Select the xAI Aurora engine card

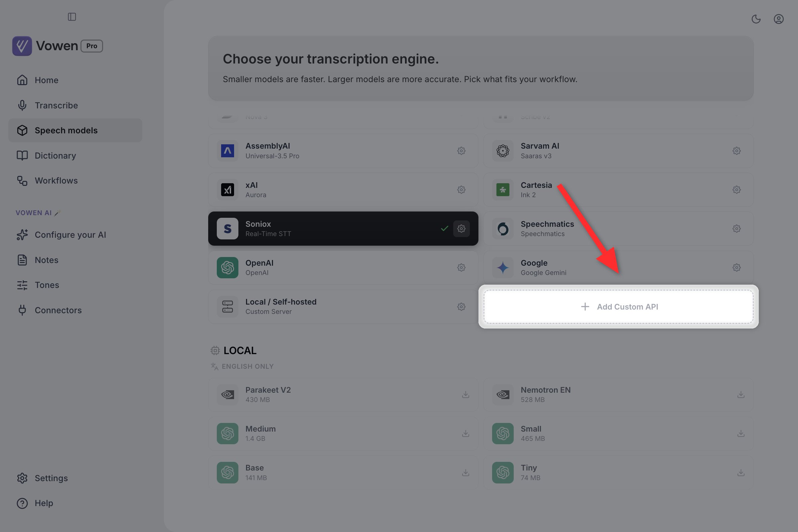(343, 190)
